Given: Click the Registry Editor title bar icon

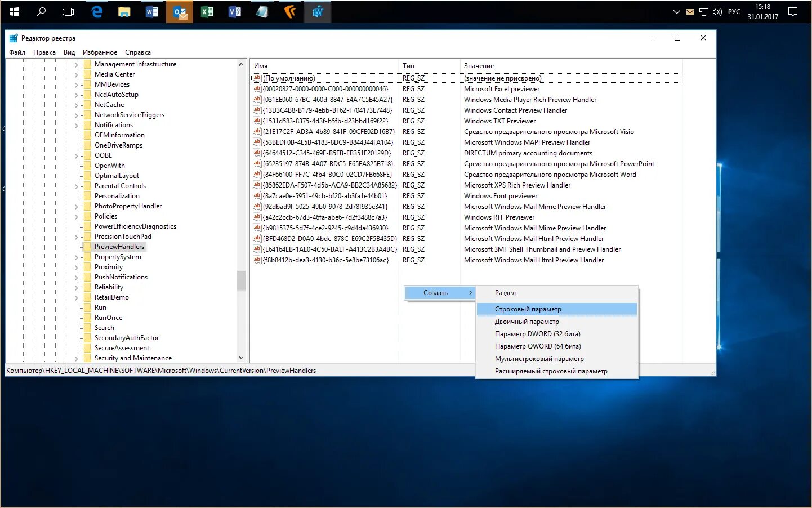Looking at the screenshot, I should point(14,38).
